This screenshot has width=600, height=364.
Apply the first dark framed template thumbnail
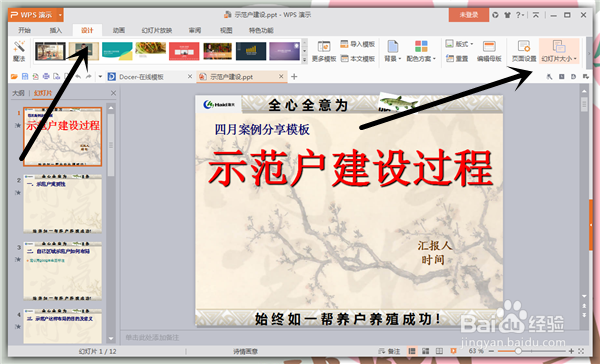click(x=50, y=51)
